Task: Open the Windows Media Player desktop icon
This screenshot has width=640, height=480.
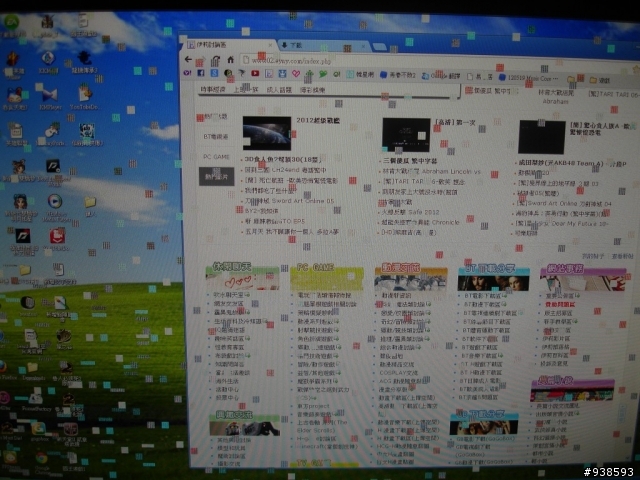Action: pos(55,201)
